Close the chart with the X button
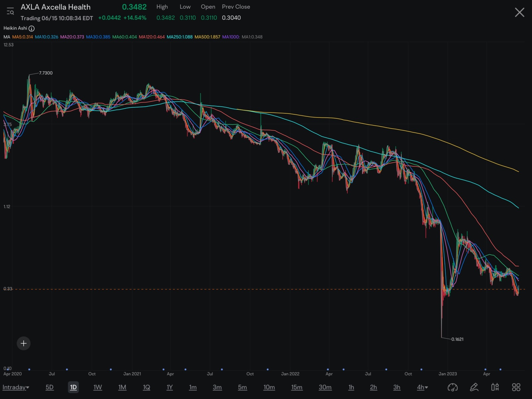 [519, 13]
